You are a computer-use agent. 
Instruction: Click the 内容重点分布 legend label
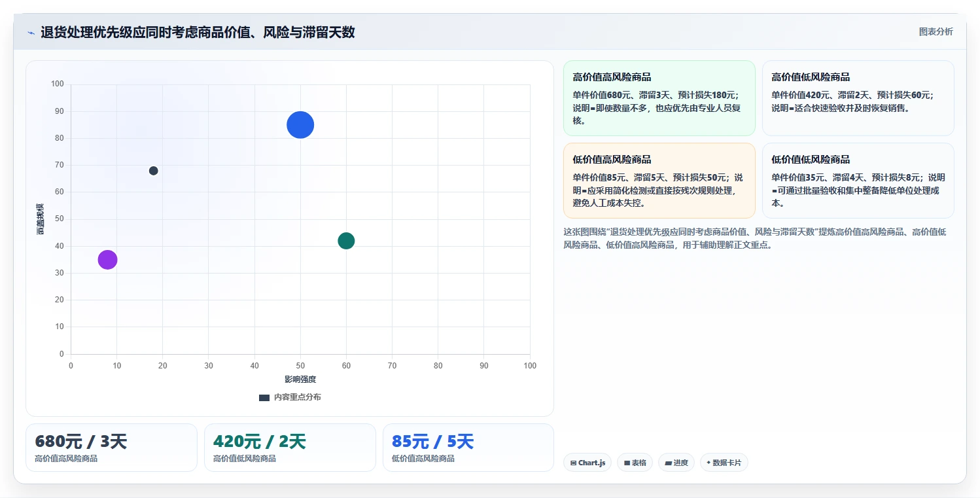point(297,397)
